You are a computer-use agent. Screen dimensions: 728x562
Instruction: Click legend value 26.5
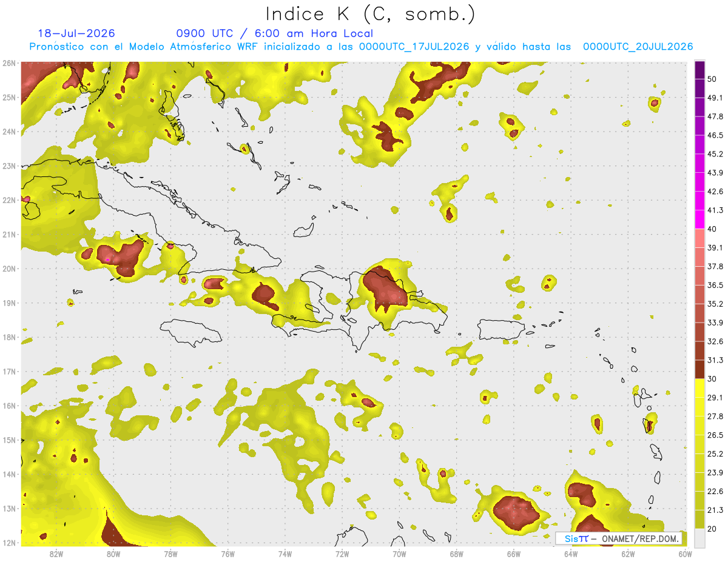[x=715, y=435]
